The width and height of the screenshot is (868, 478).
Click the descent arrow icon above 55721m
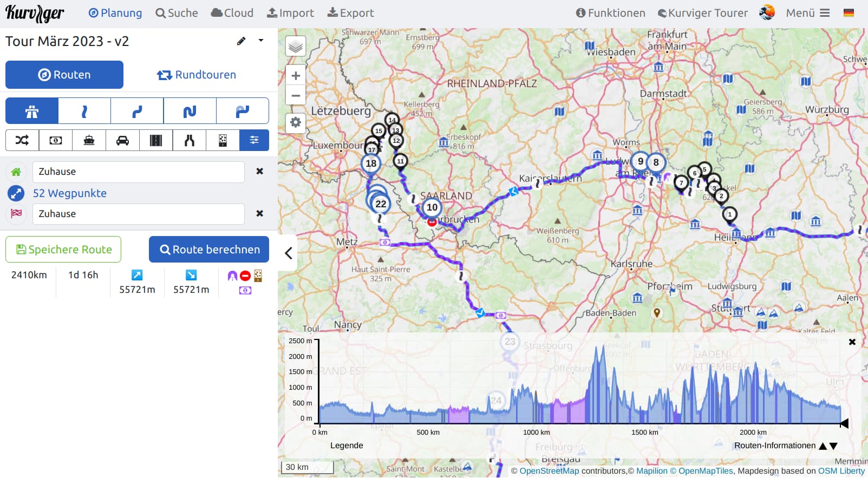(x=191, y=275)
